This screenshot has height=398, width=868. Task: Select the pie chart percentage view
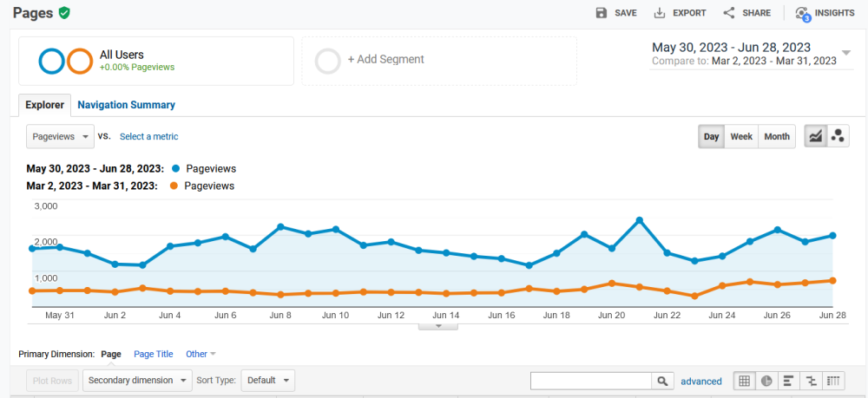(767, 381)
